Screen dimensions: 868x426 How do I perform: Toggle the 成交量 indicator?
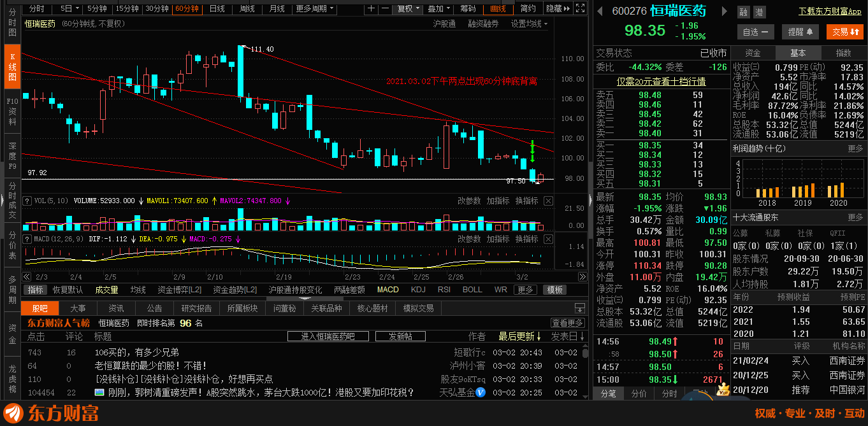[106, 290]
